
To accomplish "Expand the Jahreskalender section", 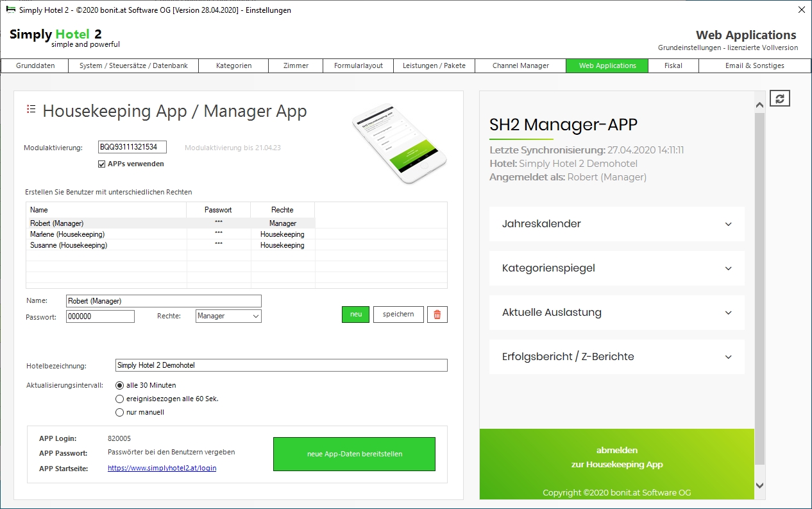I will coord(616,224).
